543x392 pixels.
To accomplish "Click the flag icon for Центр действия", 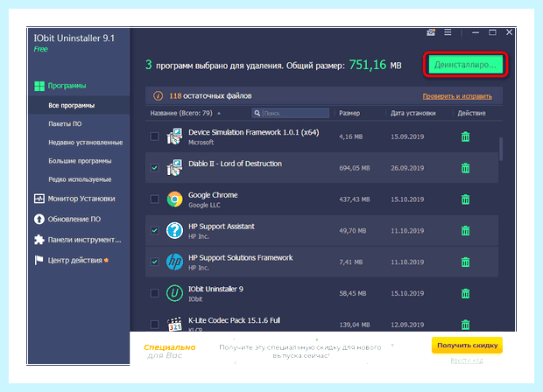I will coord(39,260).
